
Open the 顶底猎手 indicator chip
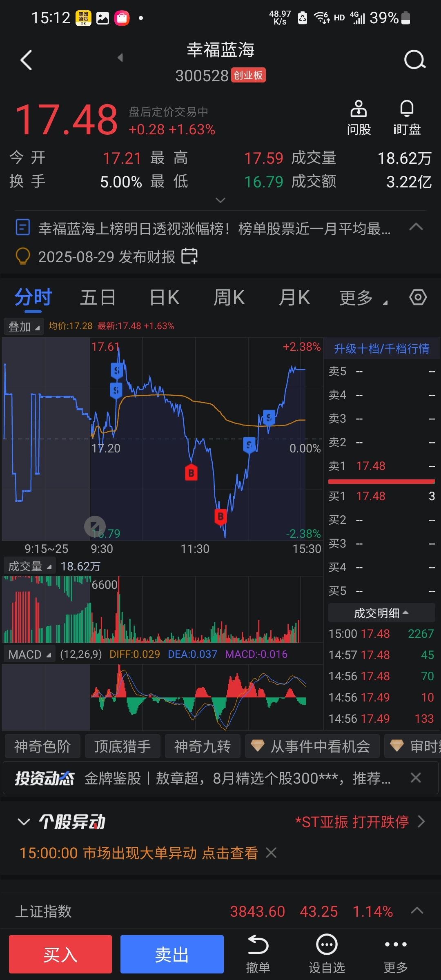(122, 746)
